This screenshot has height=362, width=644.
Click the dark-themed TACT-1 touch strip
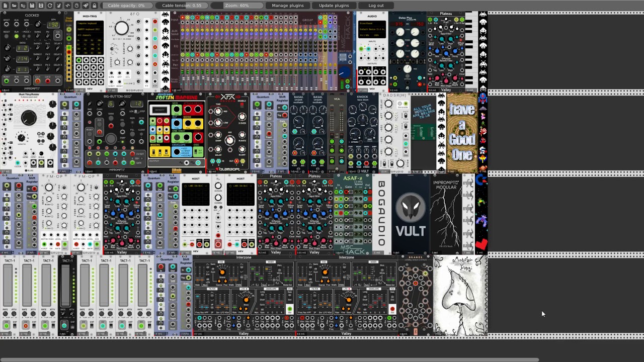pos(65,287)
